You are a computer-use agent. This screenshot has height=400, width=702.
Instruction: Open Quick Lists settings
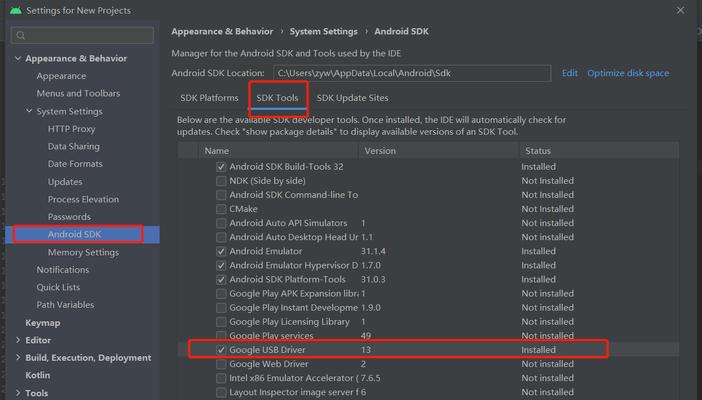[58, 287]
